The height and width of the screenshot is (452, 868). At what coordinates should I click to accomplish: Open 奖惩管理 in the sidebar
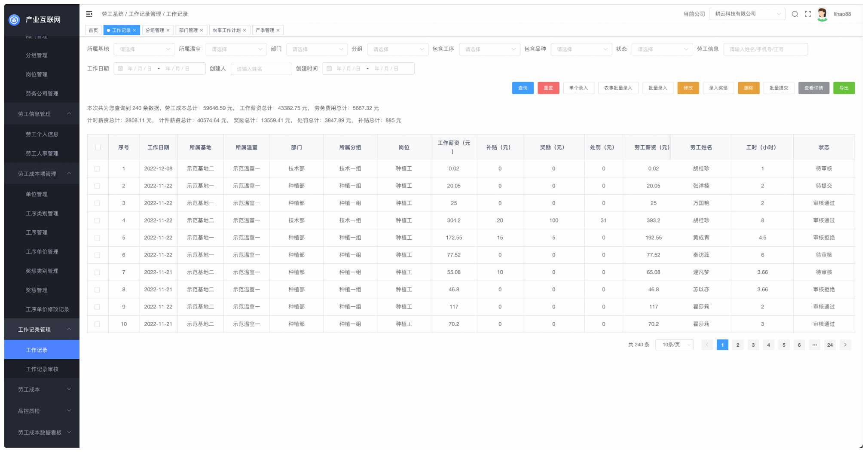[42, 290]
